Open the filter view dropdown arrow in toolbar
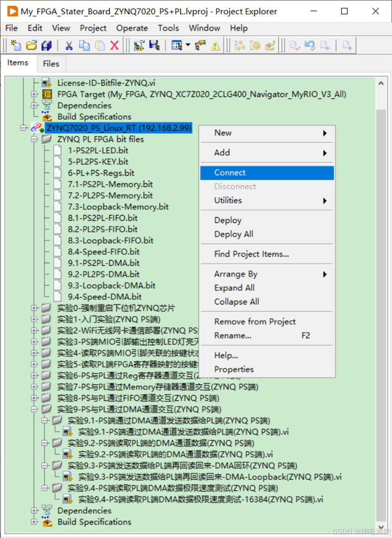392x538 pixels. pos(187,45)
